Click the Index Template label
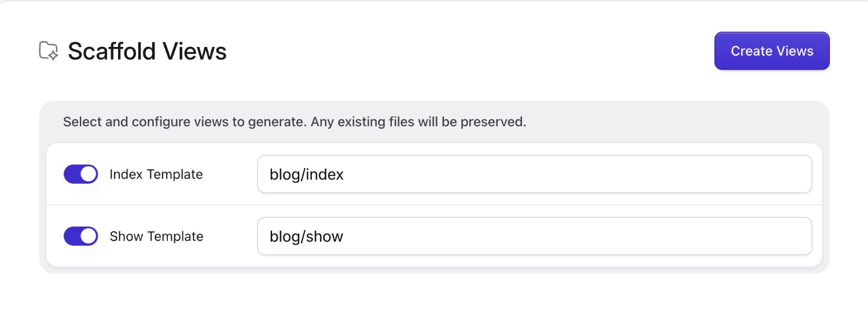This screenshot has height=332, width=868. pyautogui.click(x=156, y=174)
